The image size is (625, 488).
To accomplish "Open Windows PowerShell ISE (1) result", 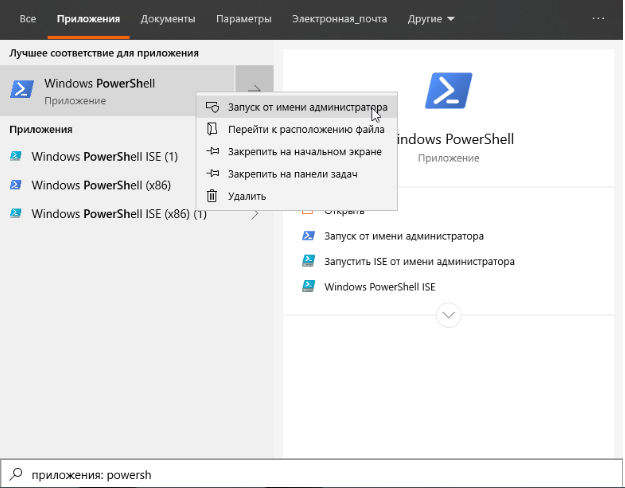I will click(x=104, y=157).
